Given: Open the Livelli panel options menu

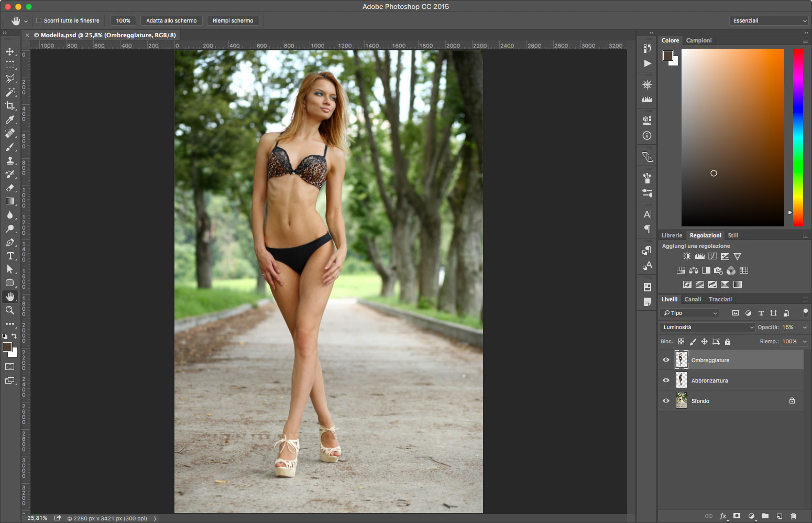Looking at the screenshot, I should click(x=806, y=299).
